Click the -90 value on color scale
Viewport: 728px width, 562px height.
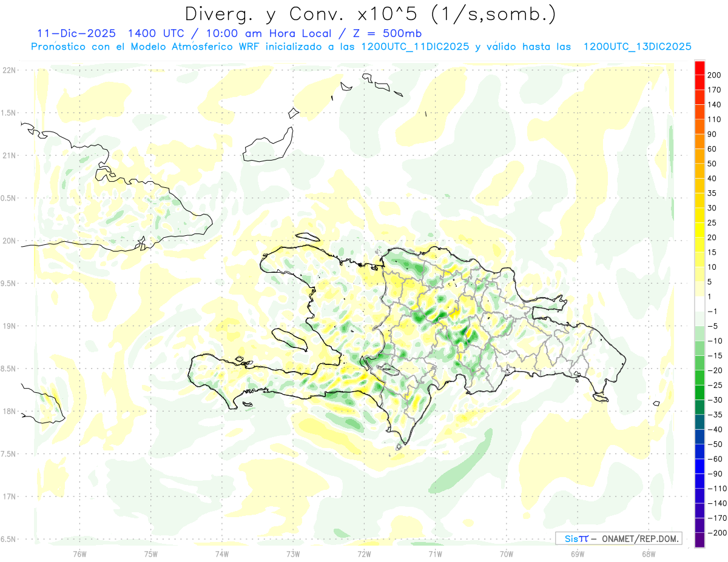(715, 473)
